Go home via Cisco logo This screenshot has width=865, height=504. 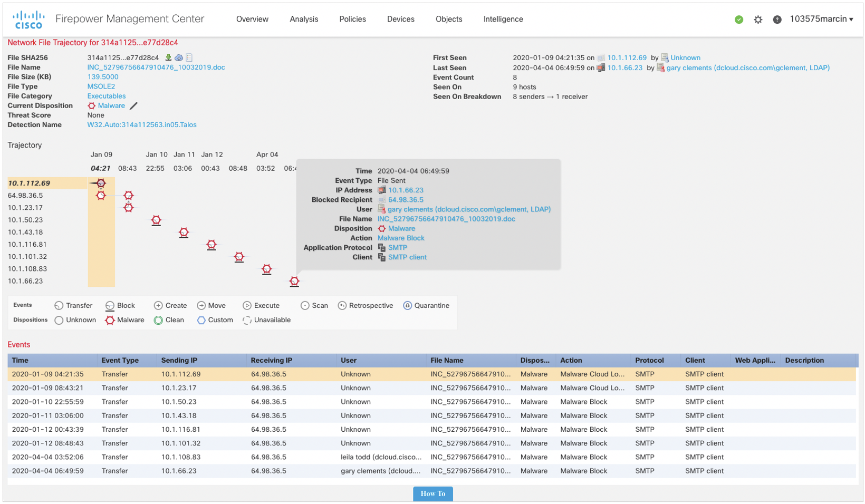28,20
